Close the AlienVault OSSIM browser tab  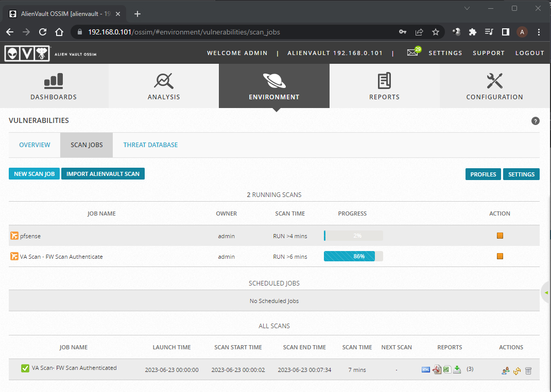pyautogui.click(x=118, y=14)
